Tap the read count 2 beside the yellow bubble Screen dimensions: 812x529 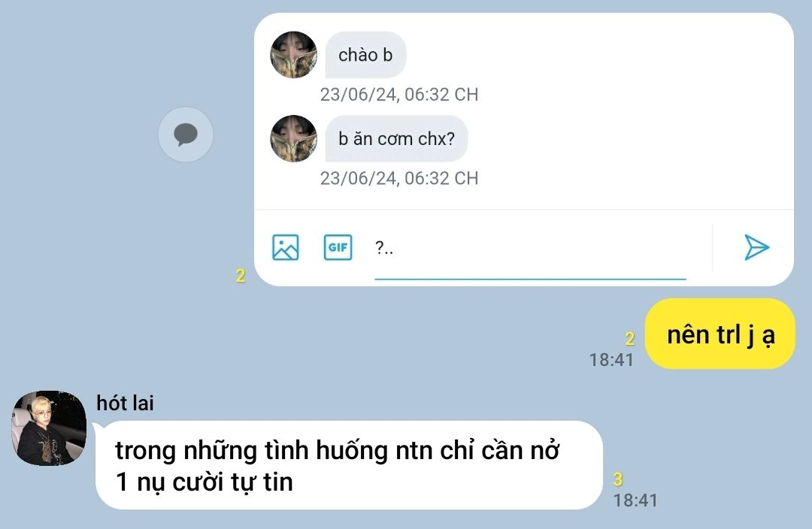[x=630, y=339]
